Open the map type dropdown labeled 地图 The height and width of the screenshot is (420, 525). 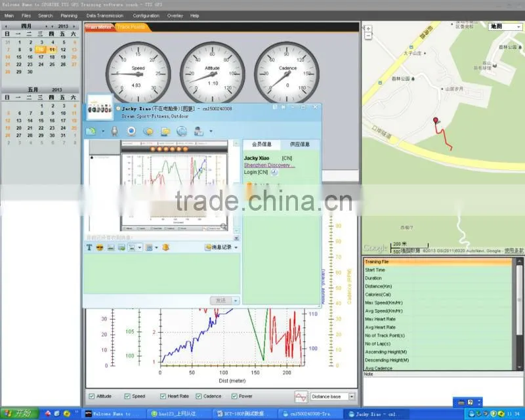(x=505, y=26)
